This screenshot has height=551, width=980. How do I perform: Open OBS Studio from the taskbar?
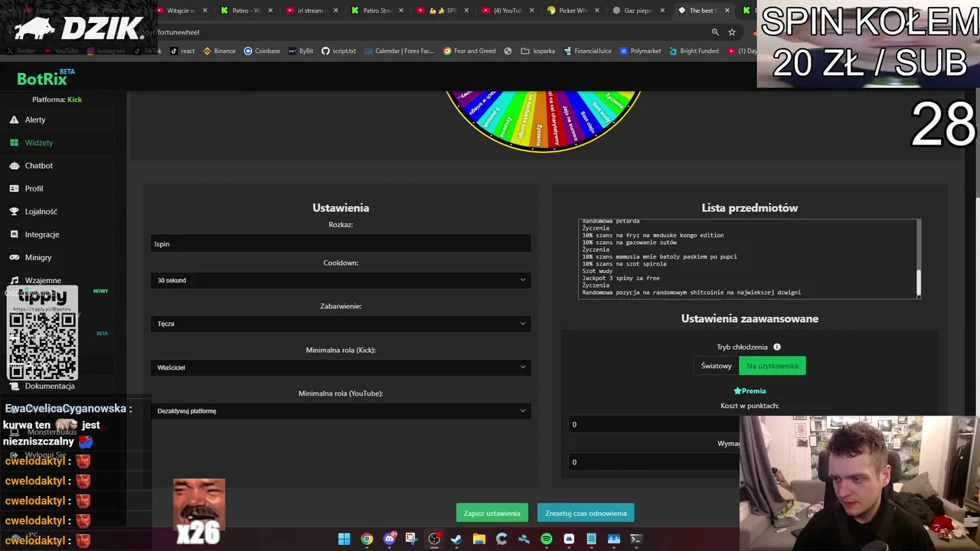pyautogui.click(x=434, y=539)
